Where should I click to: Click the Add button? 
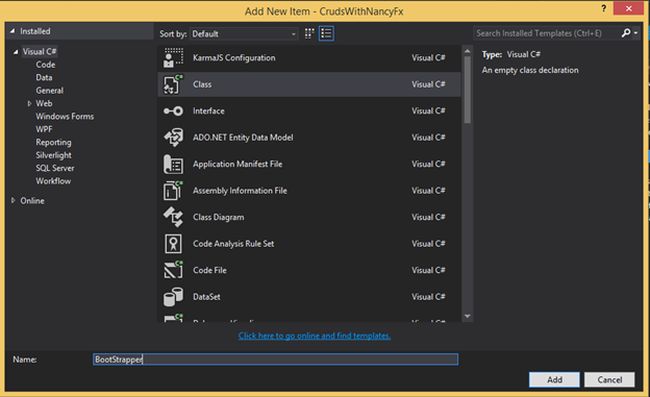(554, 380)
